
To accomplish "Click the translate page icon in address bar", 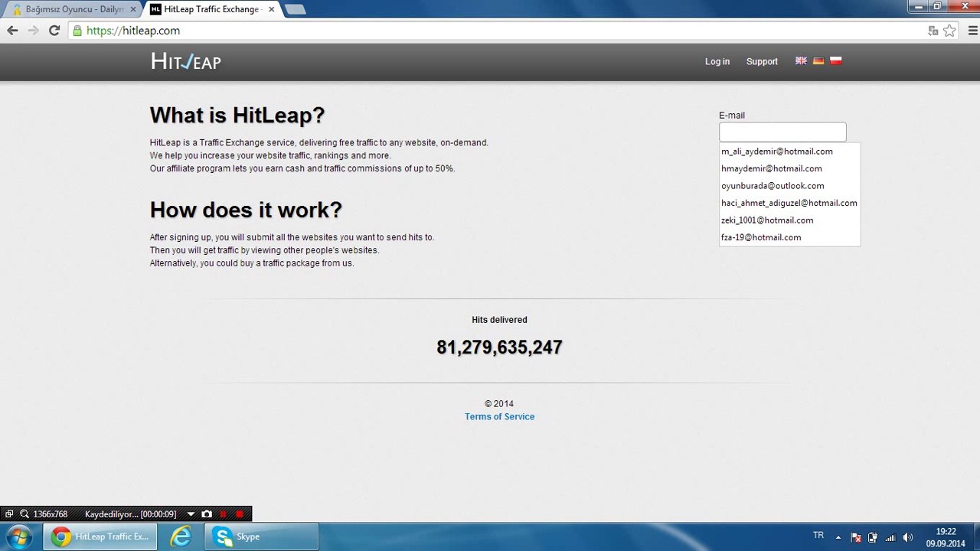I will (933, 31).
